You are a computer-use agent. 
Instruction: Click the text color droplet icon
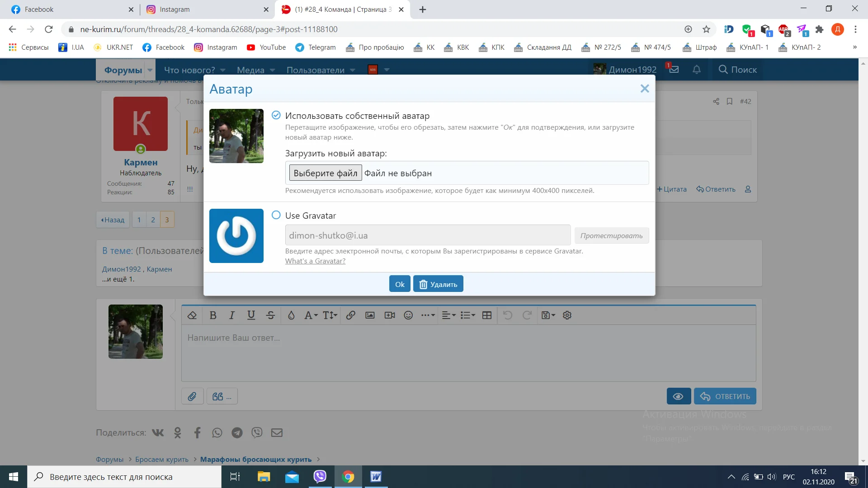click(291, 315)
